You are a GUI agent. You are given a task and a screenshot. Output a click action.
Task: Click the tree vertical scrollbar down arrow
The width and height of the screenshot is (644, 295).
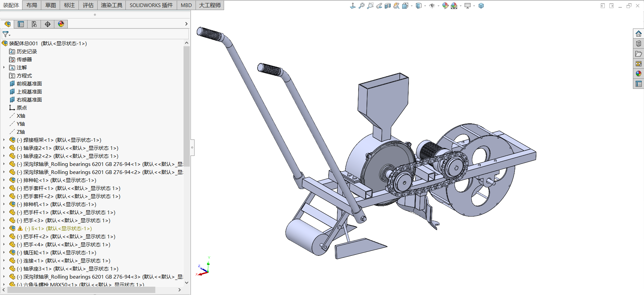coord(187,283)
